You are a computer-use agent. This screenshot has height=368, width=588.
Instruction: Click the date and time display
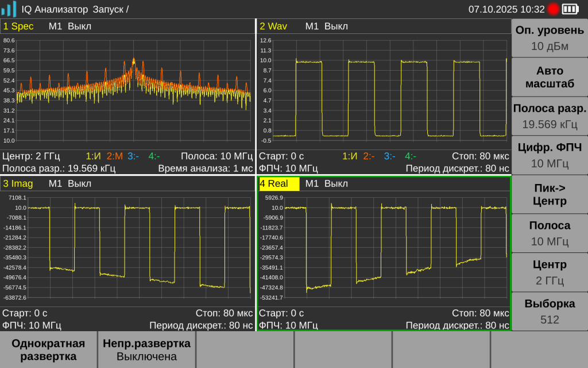coord(506,9)
